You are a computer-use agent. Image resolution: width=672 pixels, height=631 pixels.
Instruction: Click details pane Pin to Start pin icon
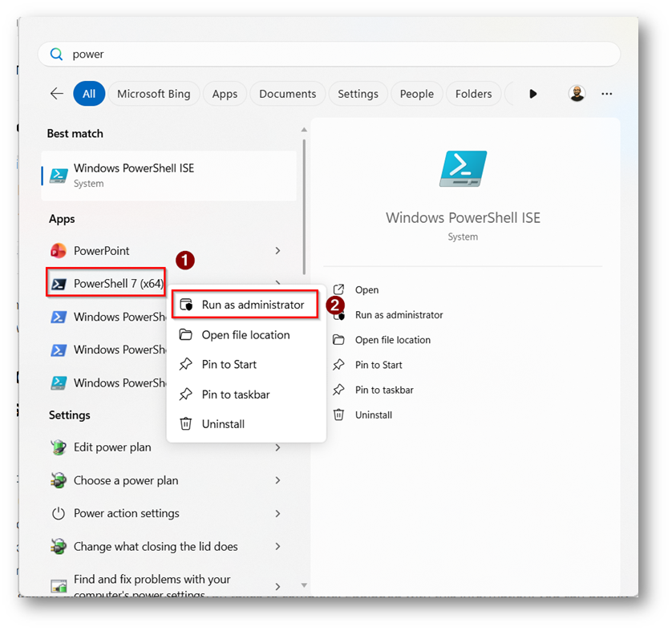[x=338, y=365]
